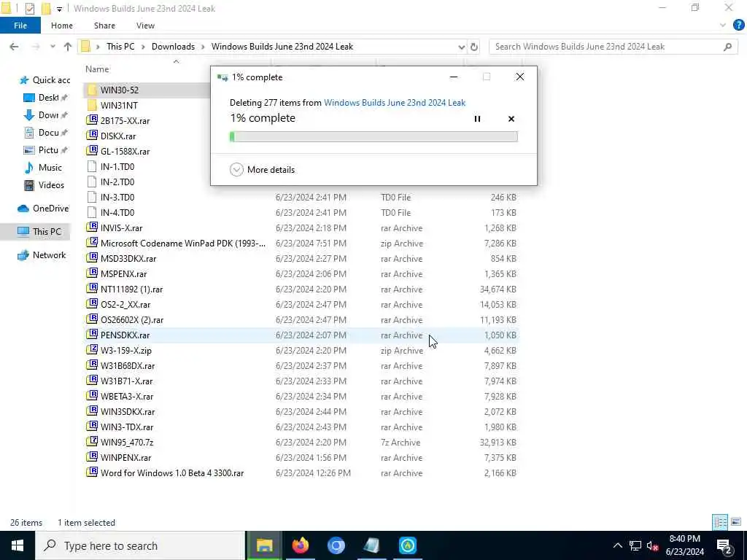Screen dimensions: 747x560
Task: Select Videos in navigation pane
Action: click(44, 185)
